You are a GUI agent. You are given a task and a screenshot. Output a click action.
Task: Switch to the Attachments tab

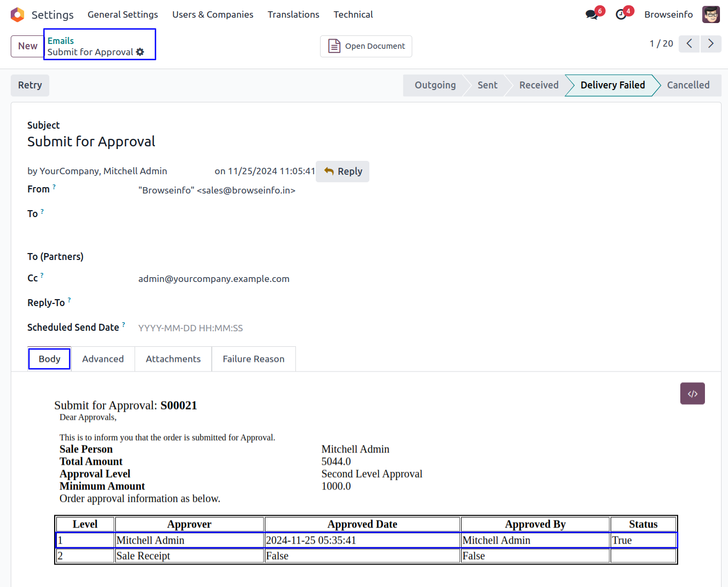[173, 359]
